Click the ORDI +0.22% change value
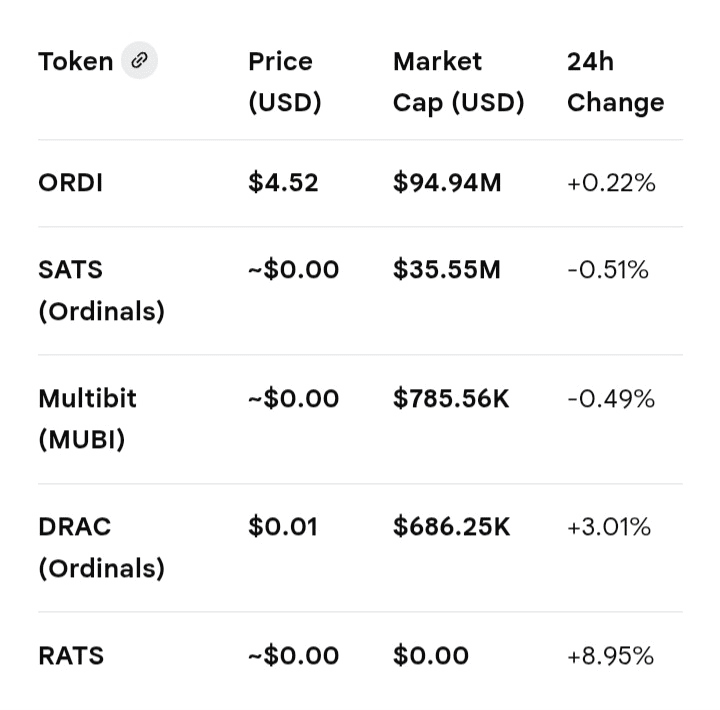720x710 pixels. (610, 183)
